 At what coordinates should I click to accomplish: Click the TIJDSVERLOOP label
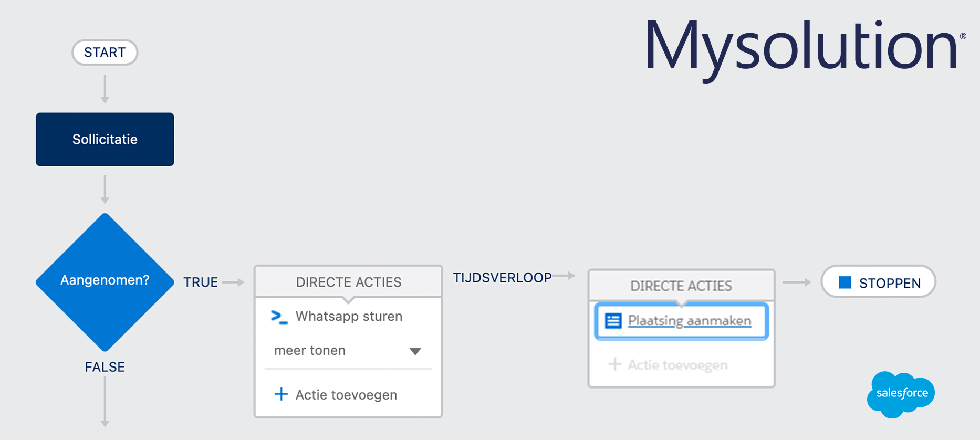click(x=502, y=278)
